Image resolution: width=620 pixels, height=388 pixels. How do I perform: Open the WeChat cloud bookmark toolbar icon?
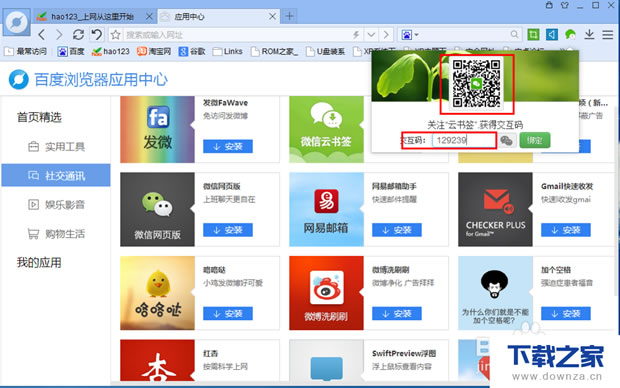(570, 35)
